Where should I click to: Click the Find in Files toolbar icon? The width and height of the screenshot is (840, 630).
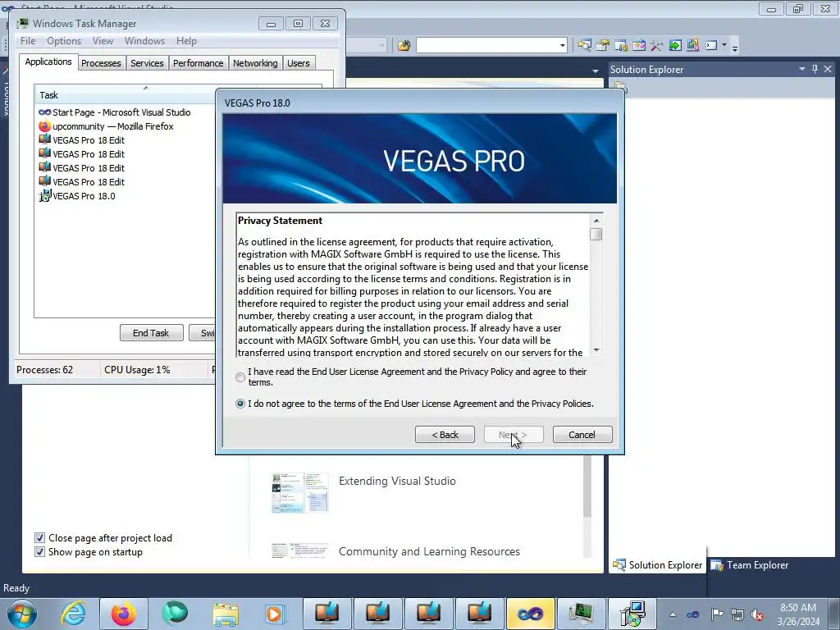(404, 46)
